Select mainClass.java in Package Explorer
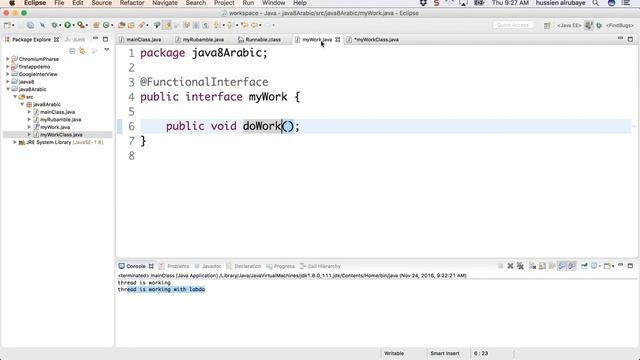The image size is (640, 360). (x=57, y=112)
